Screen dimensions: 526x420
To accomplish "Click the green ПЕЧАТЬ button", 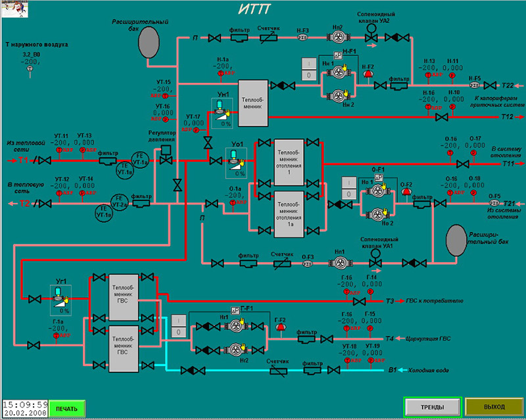I will [67, 409].
